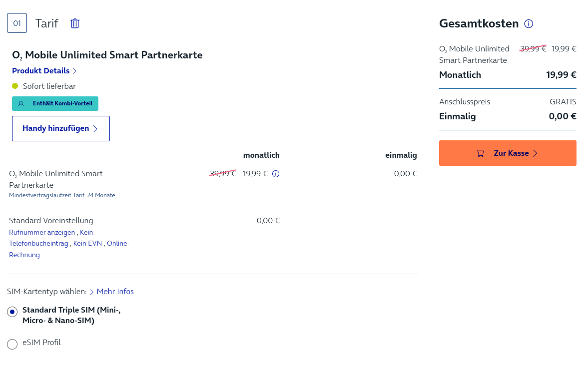This screenshot has width=588, height=366.
Task: Click the chevron on Handy hinzufügen
Action: point(95,129)
